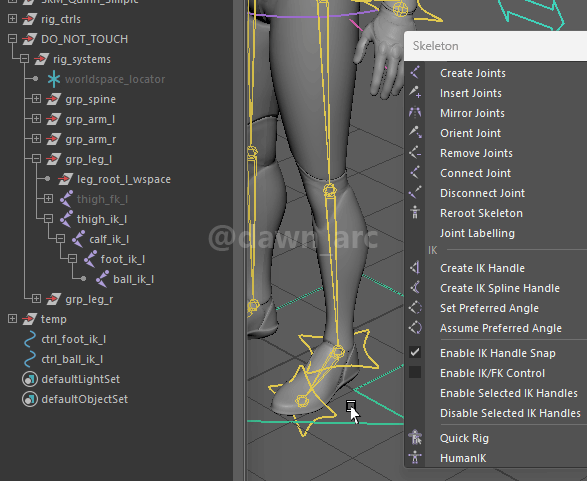Click the grp_arm_l transform icon

coord(54,119)
